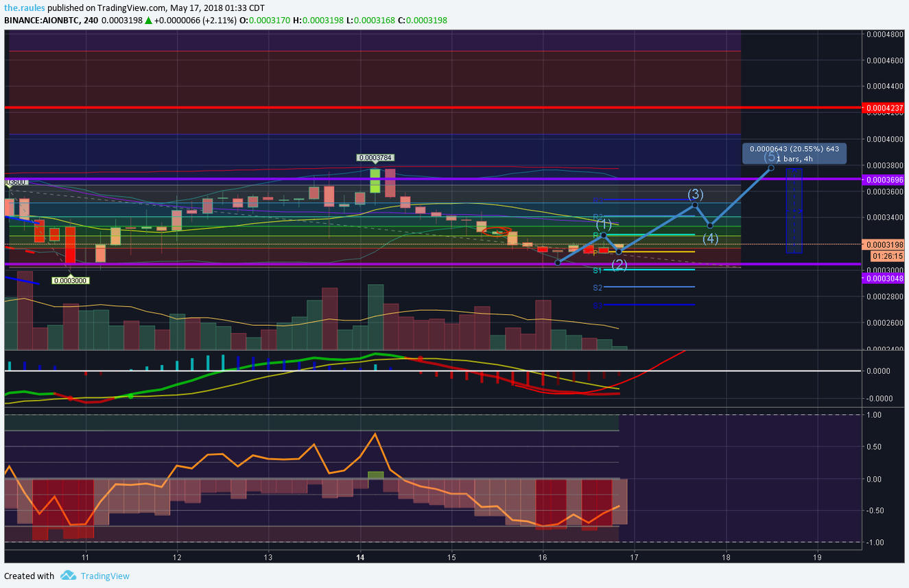This screenshot has width=909, height=588.
Task: Select the purple 0.0003696 price label
Action: coord(884,179)
